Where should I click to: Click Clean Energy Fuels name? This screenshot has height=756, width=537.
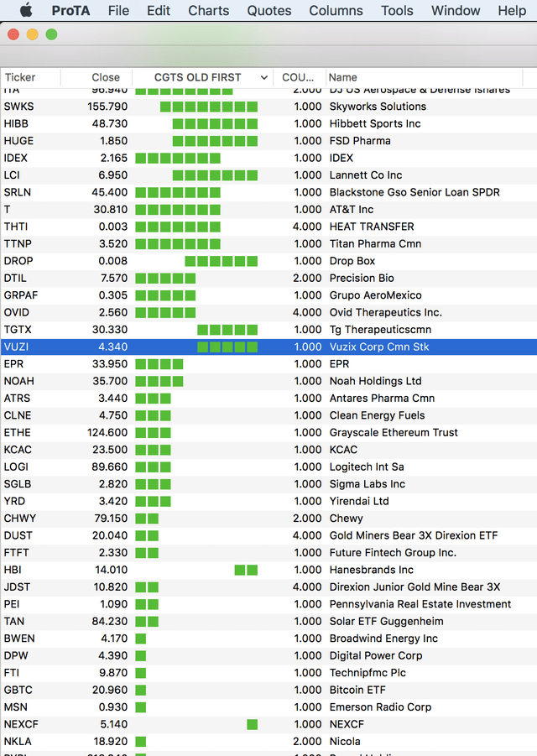click(x=377, y=415)
